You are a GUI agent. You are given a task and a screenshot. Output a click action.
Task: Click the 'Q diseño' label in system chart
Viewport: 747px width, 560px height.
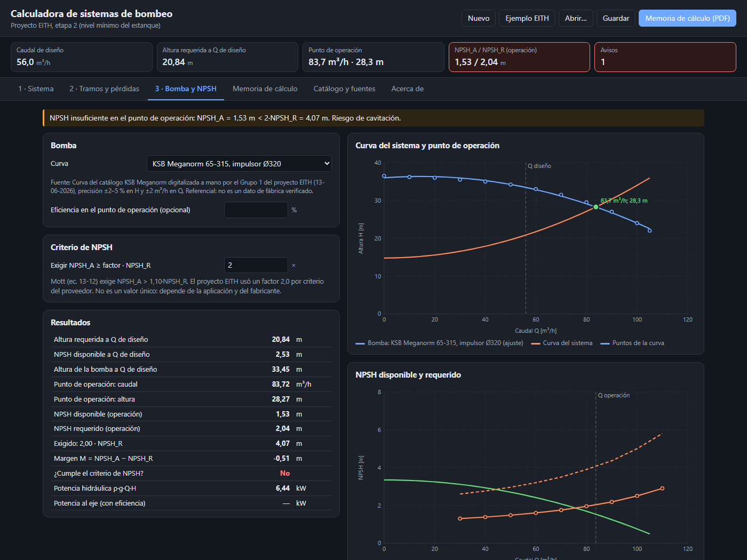[539, 166]
